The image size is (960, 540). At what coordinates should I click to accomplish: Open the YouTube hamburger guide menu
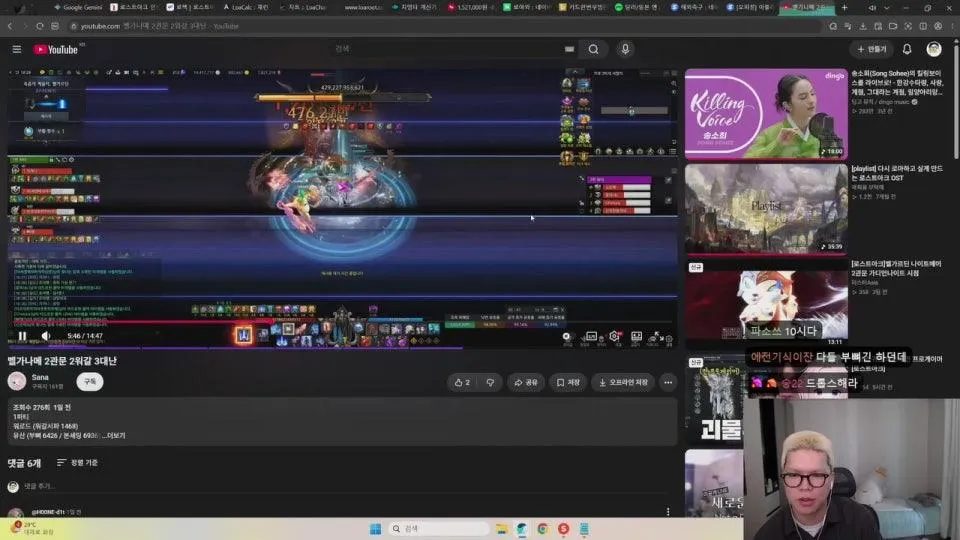[17, 50]
